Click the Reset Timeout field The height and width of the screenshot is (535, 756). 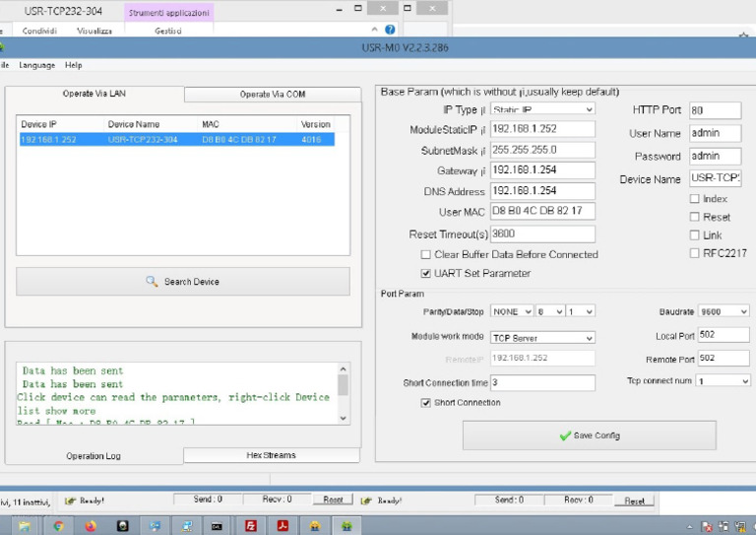(543, 234)
